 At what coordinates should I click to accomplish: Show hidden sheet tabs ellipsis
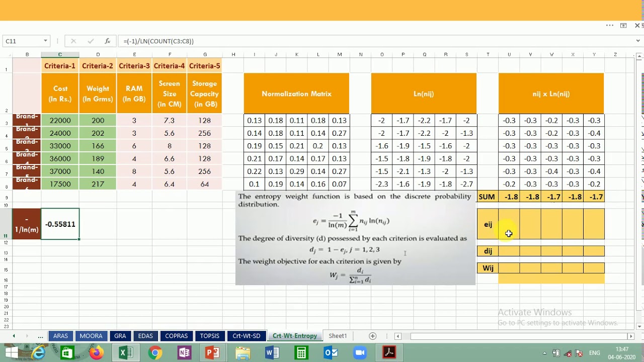pos(40,336)
